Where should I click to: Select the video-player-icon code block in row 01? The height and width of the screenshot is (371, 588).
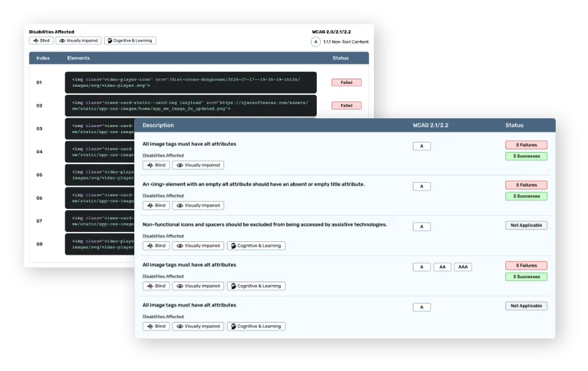click(x=191, y=83)
